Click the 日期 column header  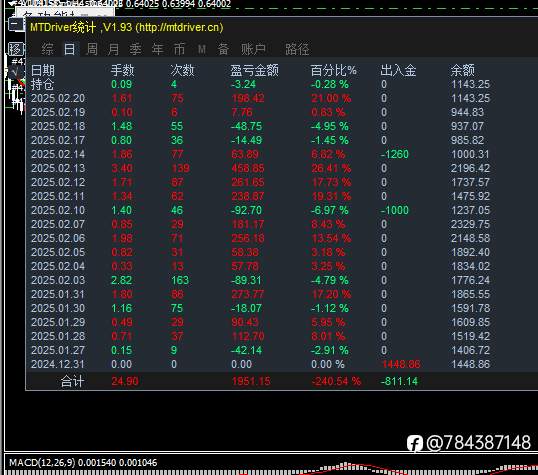click(43, 70)
